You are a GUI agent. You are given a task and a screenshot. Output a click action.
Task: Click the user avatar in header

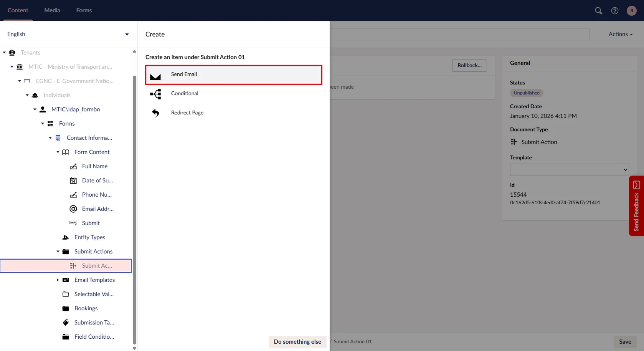pos(631,11)
